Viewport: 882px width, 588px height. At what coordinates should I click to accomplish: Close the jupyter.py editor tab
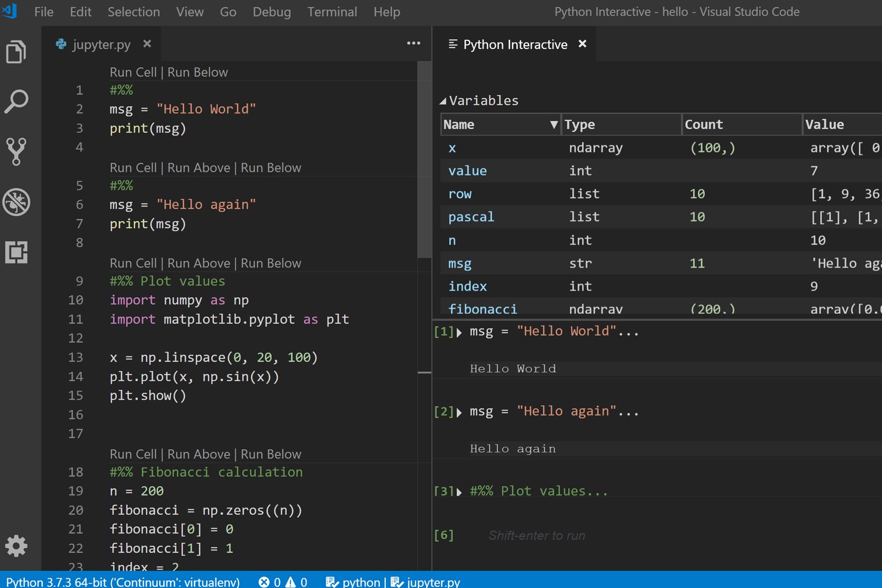[x=147, y=44]
